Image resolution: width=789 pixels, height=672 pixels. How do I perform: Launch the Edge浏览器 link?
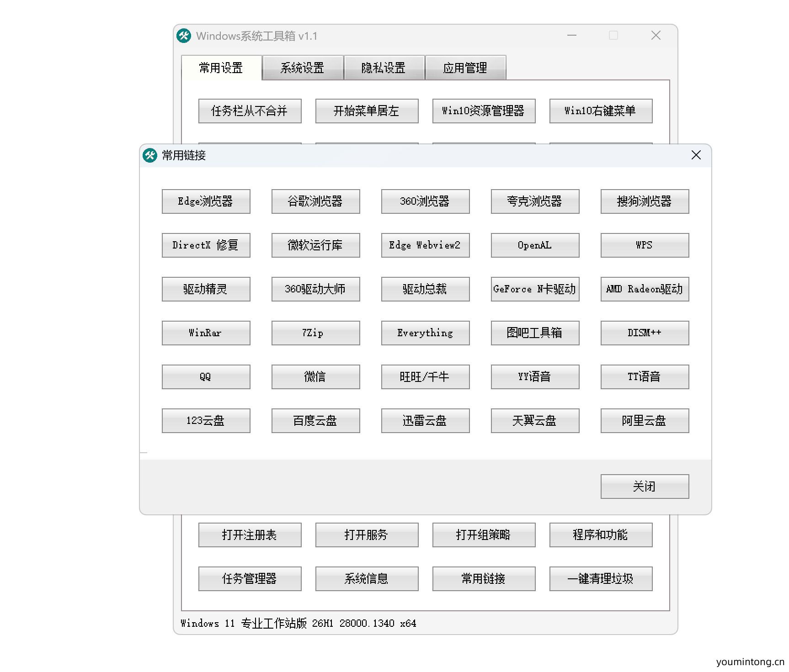(206, 201)
